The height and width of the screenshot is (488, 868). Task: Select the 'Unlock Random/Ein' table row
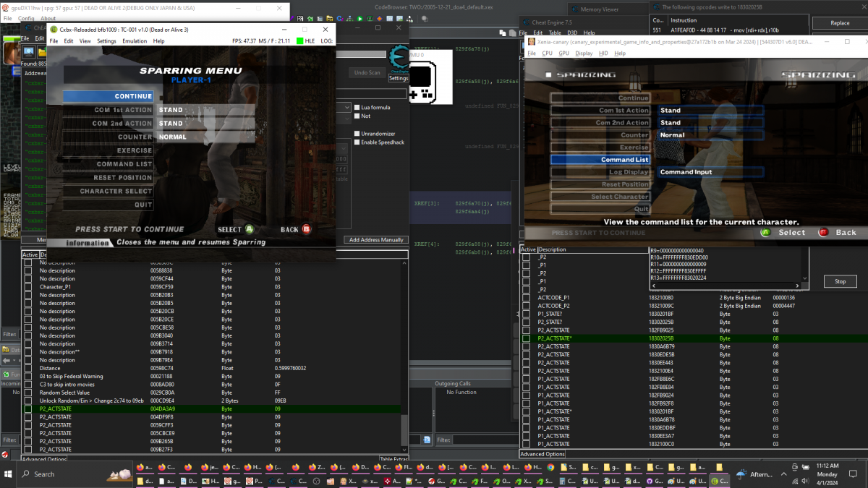[x=213, y=401]
